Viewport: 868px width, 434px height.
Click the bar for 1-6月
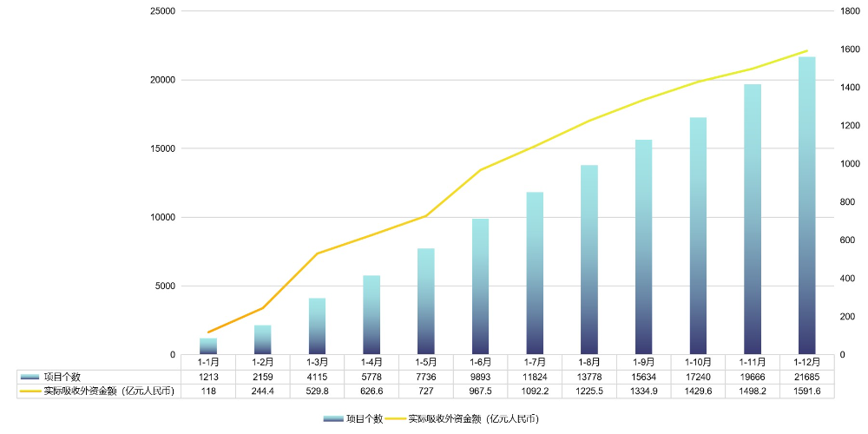pyautogui.click(x=481, y=286)
